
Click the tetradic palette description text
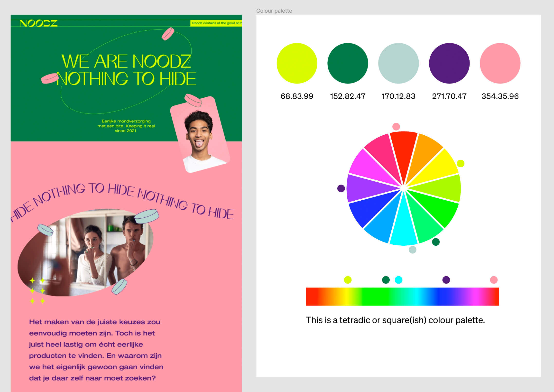click(395, 320)
